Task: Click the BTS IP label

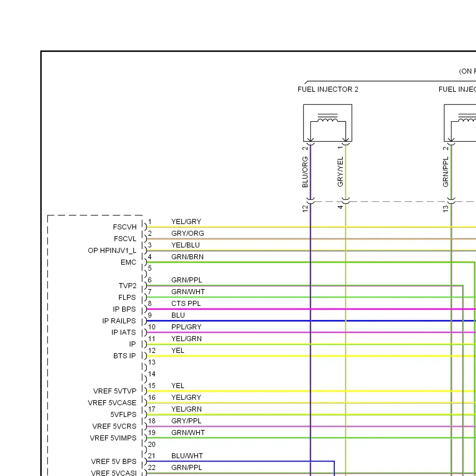Action: (x=124, y=356)
